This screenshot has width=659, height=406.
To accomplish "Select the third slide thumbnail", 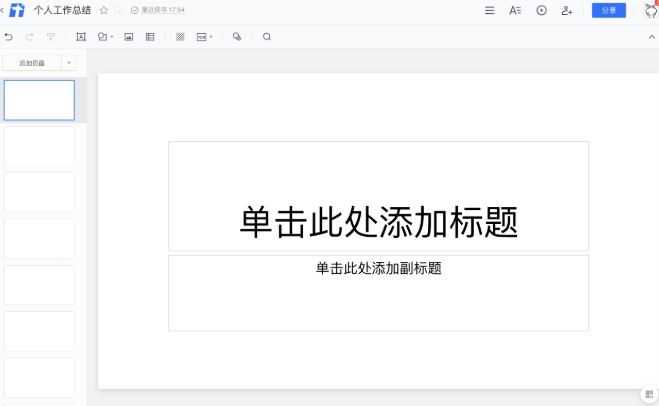I will pos(40,192).
